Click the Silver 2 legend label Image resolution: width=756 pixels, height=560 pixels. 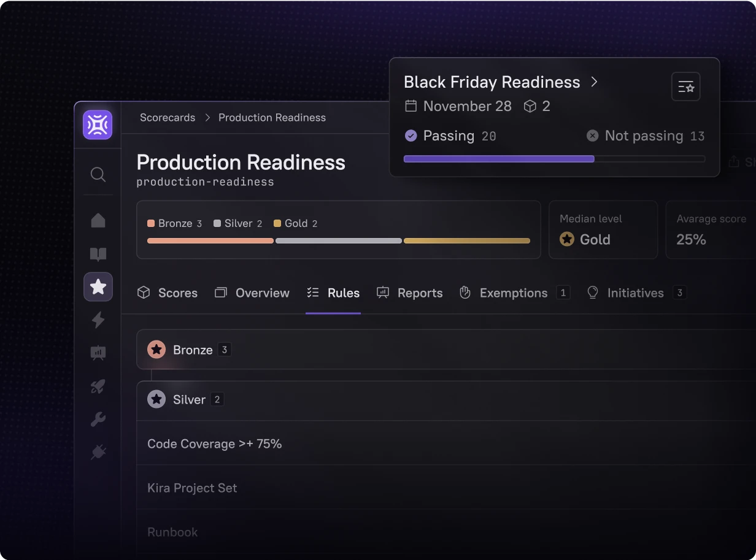click(x=238, y=223)
